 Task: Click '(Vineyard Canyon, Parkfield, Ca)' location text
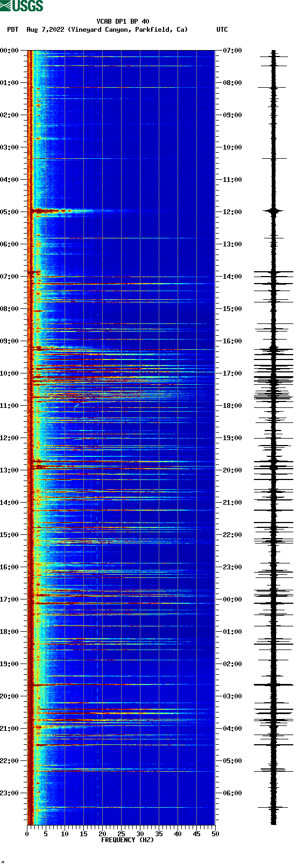(x=128, y=30)
